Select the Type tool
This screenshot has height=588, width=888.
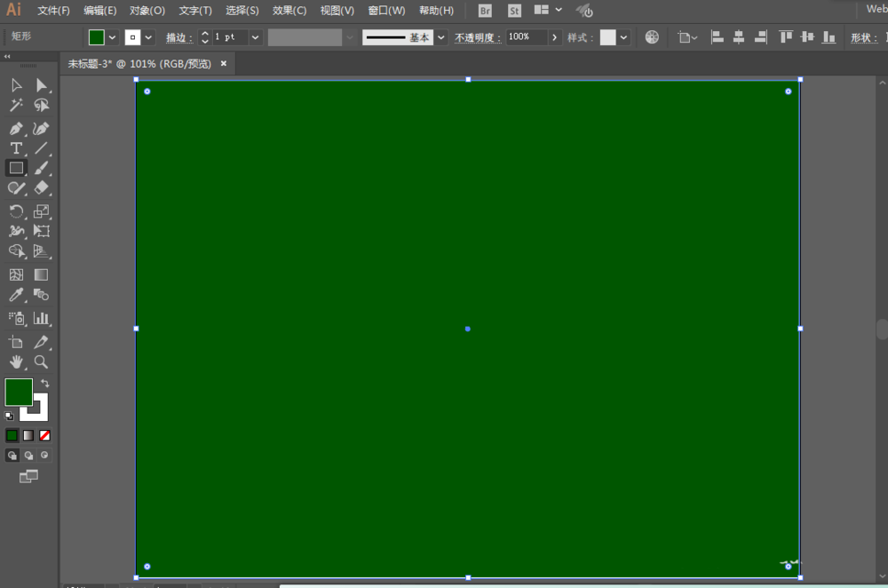click(16, 148)
